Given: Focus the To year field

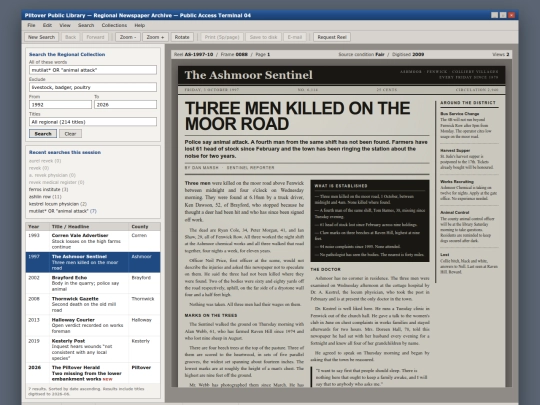Looking at the screenshot, I should coord(125,104).
